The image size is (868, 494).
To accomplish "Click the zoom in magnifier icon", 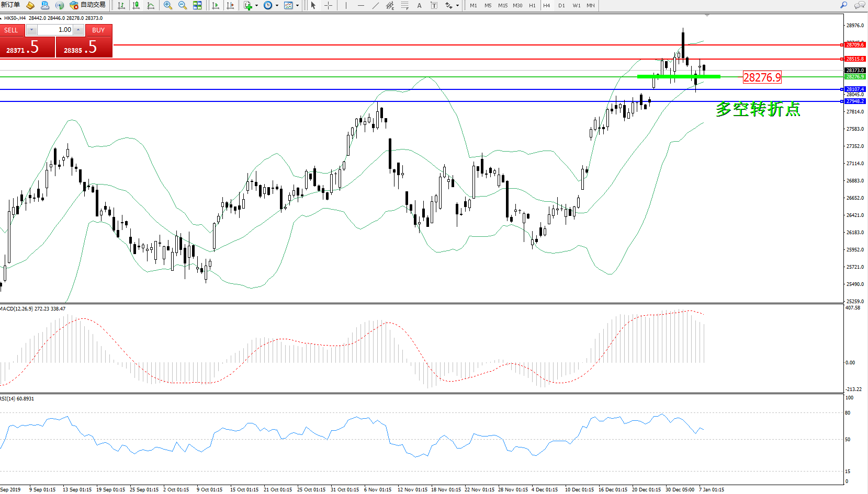I will point(167,5).
